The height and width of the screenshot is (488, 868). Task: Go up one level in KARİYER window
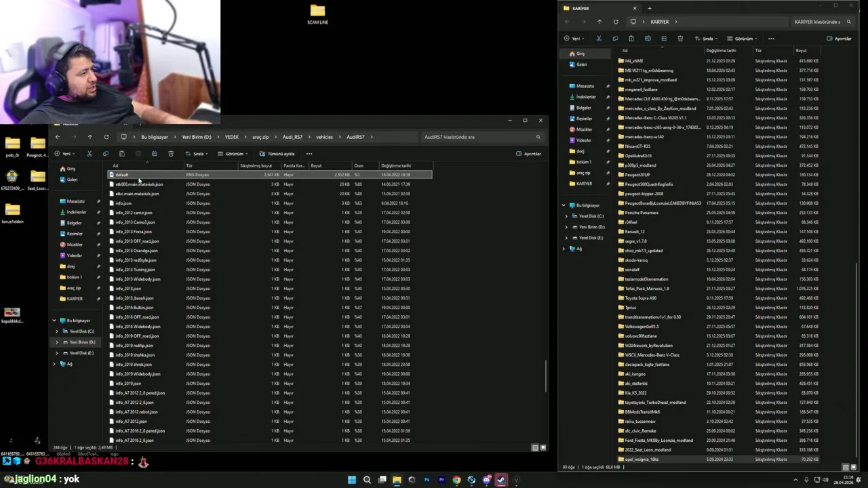point(599,22)
